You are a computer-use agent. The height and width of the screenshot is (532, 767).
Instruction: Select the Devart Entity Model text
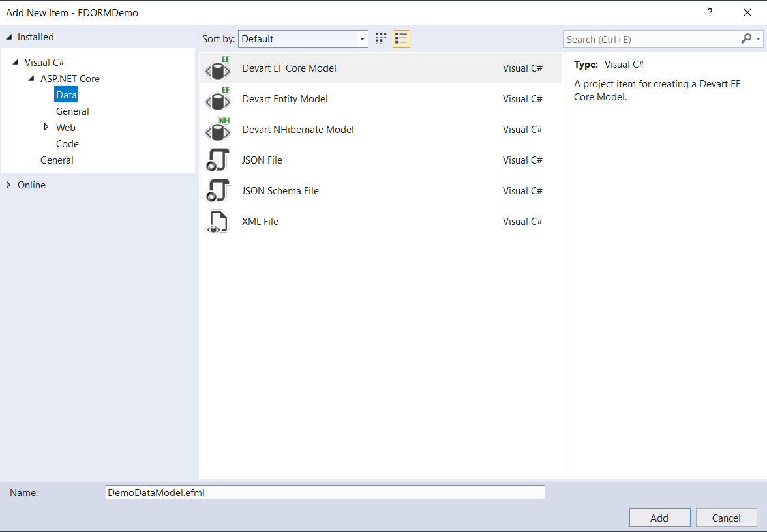(x=284, y=99)
